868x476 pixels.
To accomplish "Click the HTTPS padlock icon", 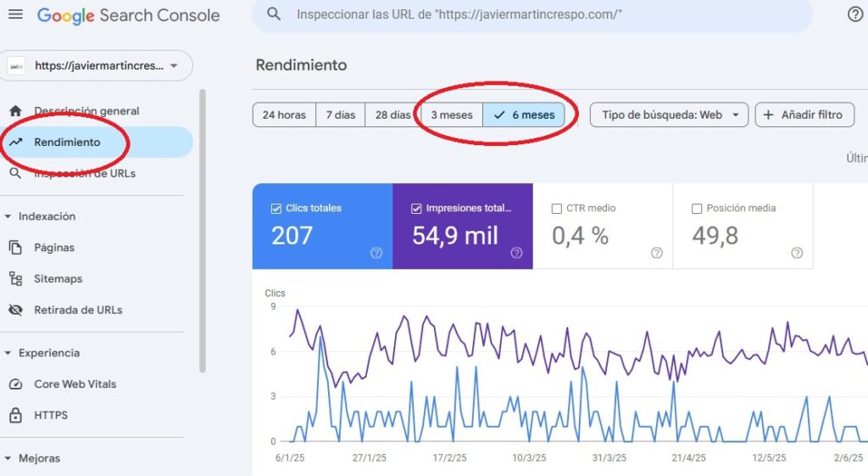I will [15, 415].
